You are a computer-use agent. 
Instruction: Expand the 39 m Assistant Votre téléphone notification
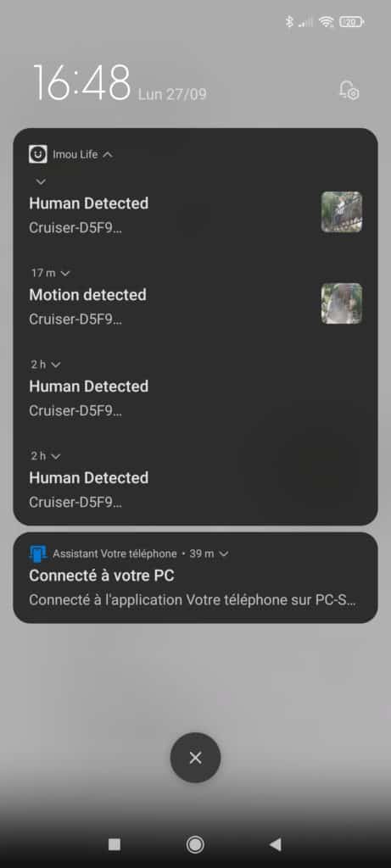(224, 554)
